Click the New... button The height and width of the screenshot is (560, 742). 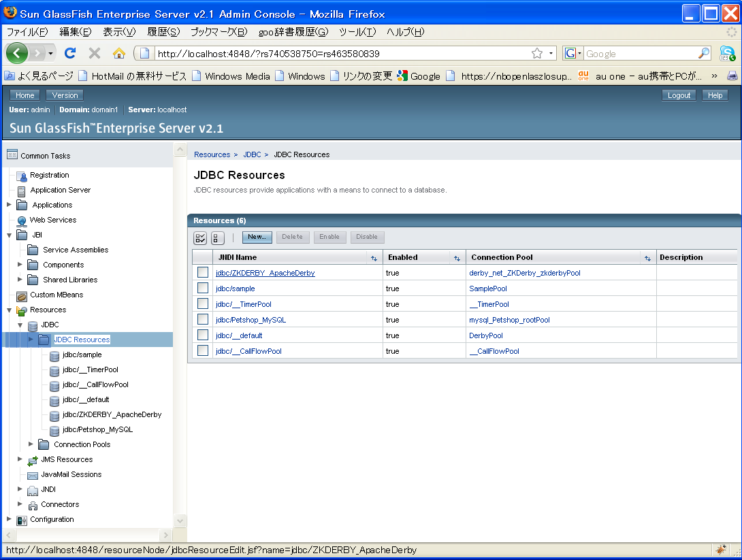[x=257, y=237]
